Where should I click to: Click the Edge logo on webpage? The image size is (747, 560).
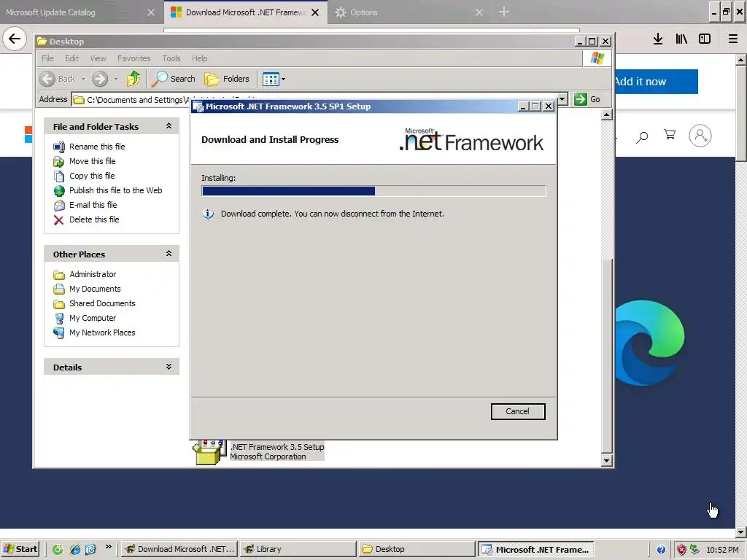pyautogui.click(x=650, y=343)
